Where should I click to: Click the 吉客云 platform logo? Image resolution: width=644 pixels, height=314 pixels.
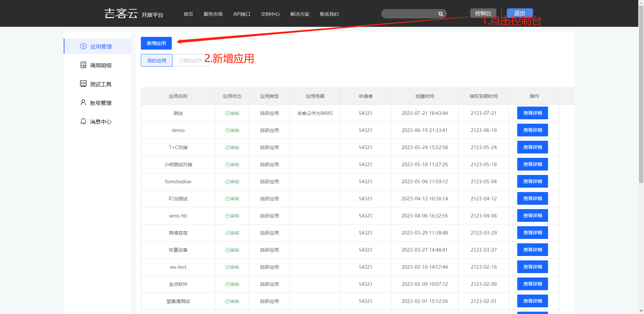[x=121, y=13]
